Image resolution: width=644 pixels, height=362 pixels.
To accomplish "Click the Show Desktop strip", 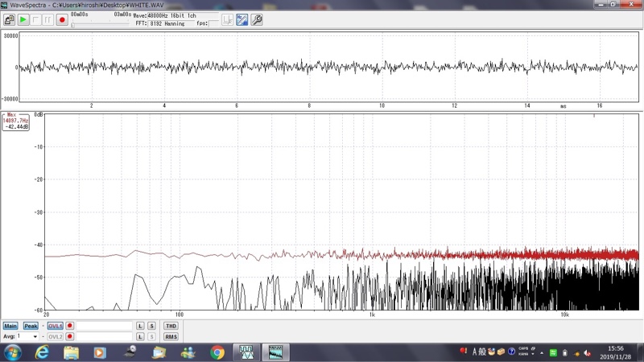I will (x=641, y=352).
